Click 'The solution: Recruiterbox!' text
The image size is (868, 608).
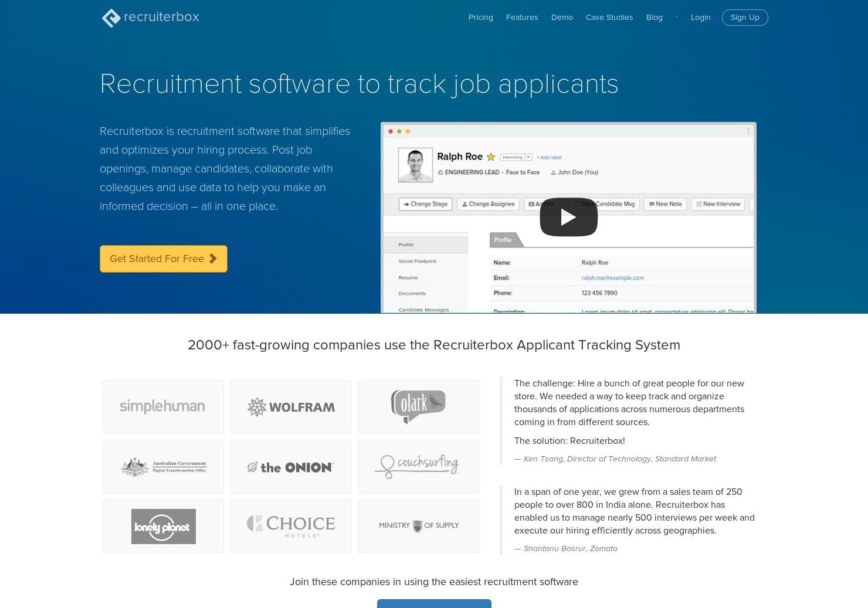(x=569, y=441)
